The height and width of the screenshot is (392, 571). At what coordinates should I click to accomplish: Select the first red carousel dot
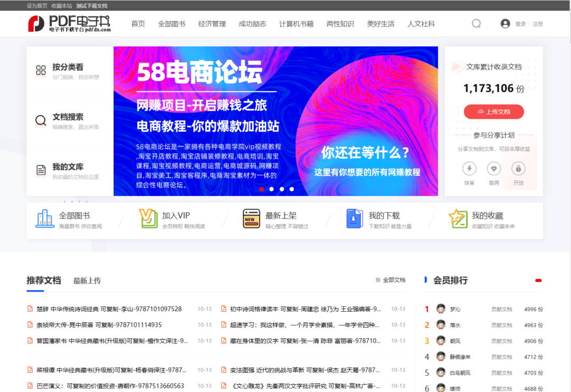coord(261,189)
